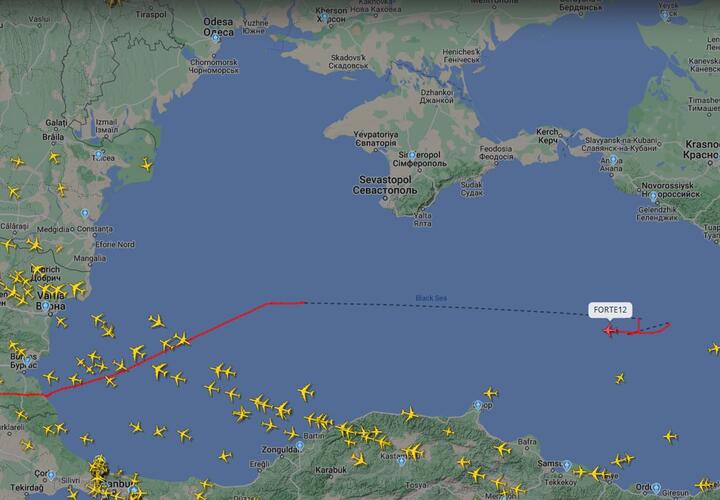This screenshot has height=500, width=720.
Task: Click the Burgas airport pin
Action: 28,361
